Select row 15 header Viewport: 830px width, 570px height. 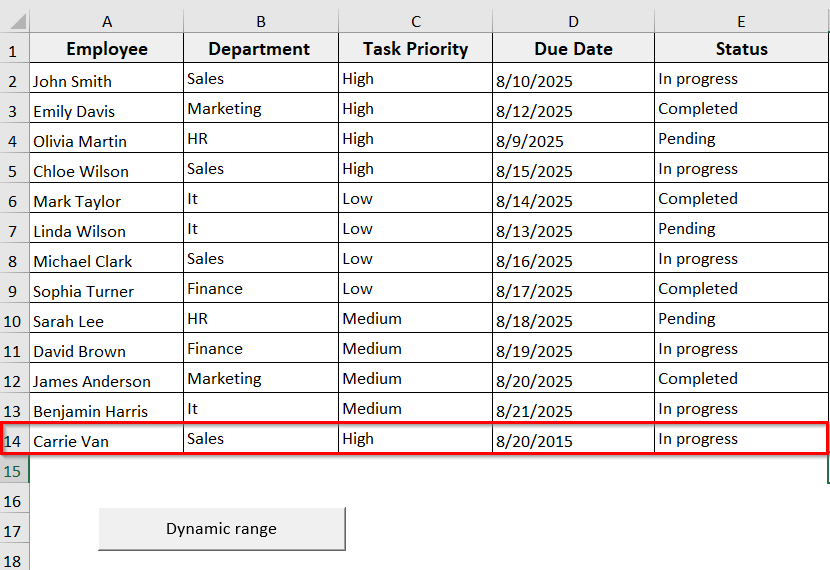click(x=14, y=470)
